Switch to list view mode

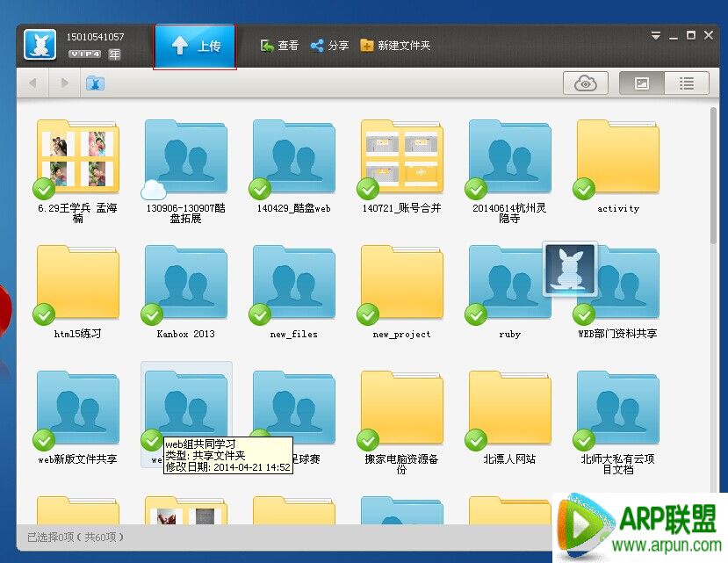pos(687,83)
